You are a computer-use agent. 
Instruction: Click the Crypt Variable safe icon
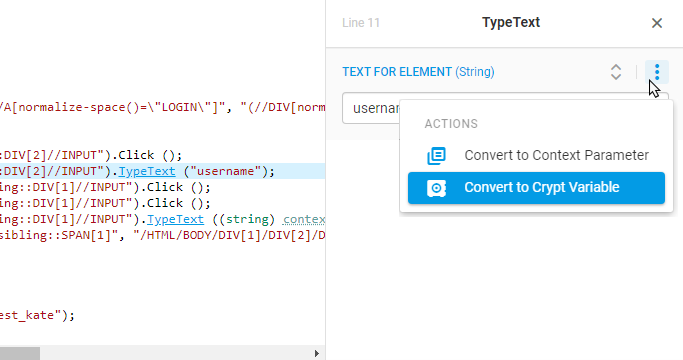[436, 188]
